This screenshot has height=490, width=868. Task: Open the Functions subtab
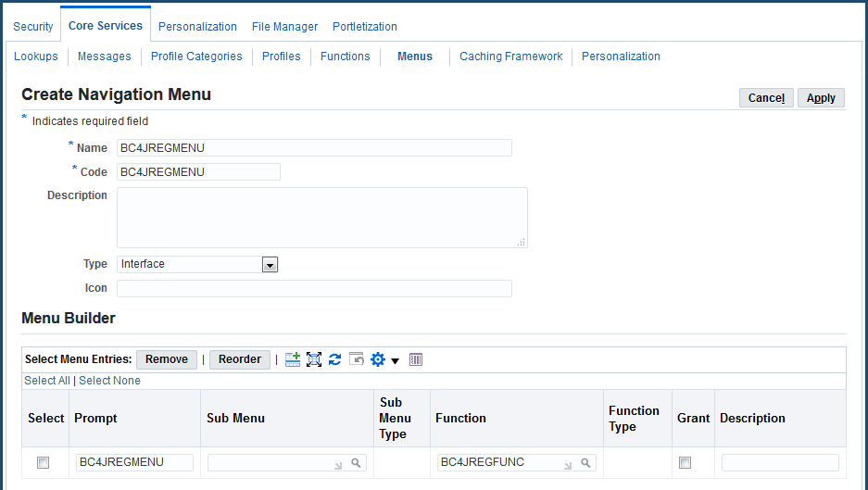[x=345, y=57]
